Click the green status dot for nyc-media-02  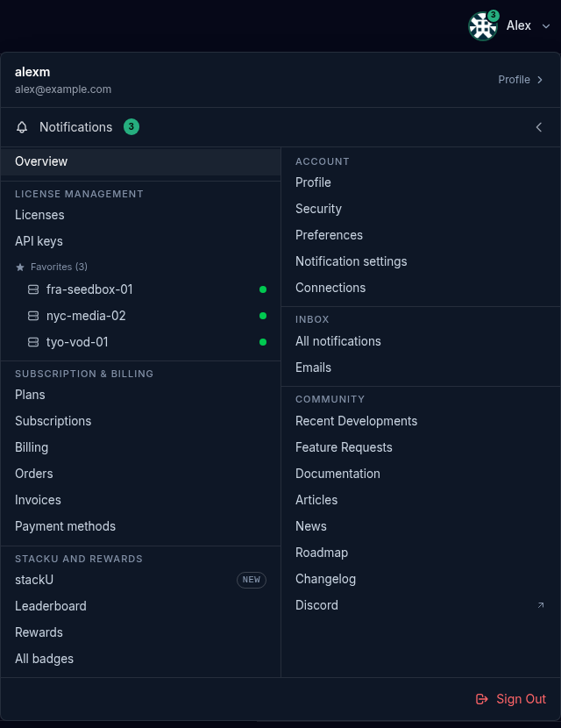point(263,316)
